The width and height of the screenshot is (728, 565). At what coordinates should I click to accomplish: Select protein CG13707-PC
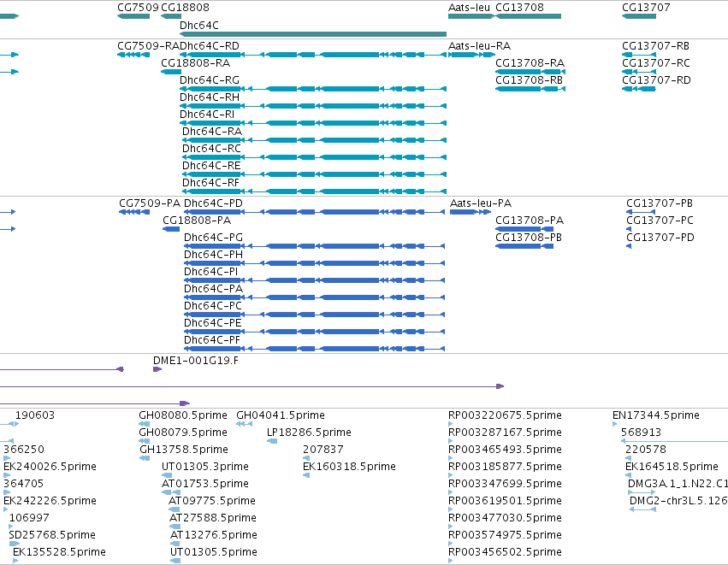pos(629,229)
